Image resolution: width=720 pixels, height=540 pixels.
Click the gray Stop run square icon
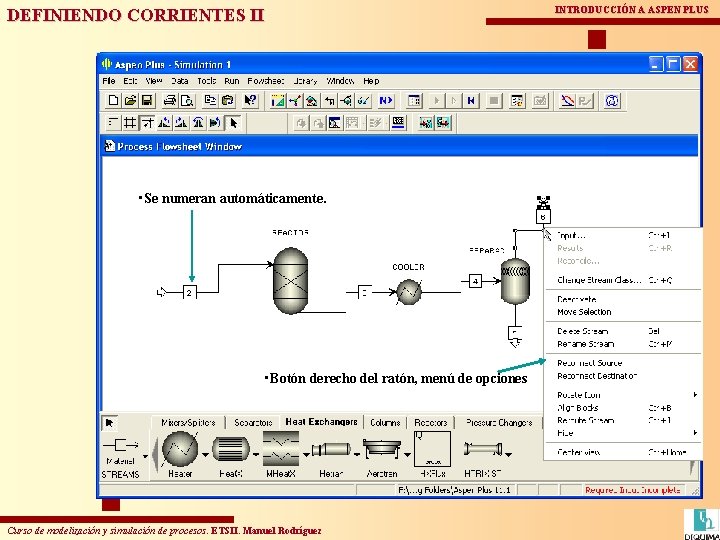(x=494, y=100)
